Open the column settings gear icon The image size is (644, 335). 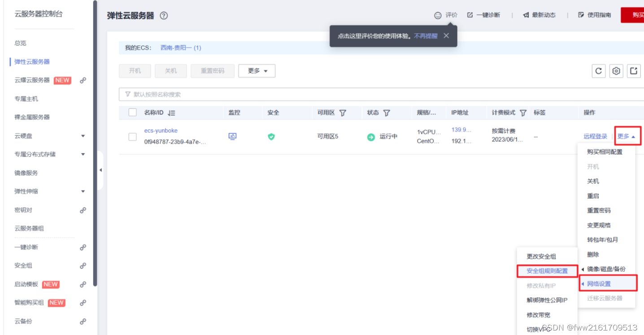click(616, 71)
